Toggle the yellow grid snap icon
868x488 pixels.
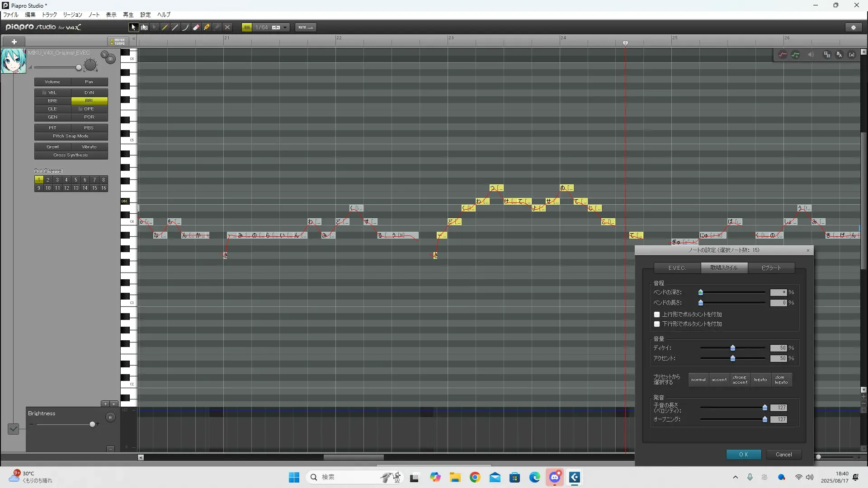point(247,28)
